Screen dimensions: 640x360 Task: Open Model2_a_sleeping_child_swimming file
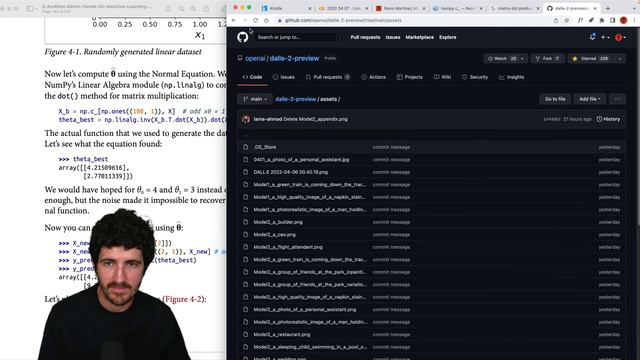pyautogui.click(x=310, y=347)
